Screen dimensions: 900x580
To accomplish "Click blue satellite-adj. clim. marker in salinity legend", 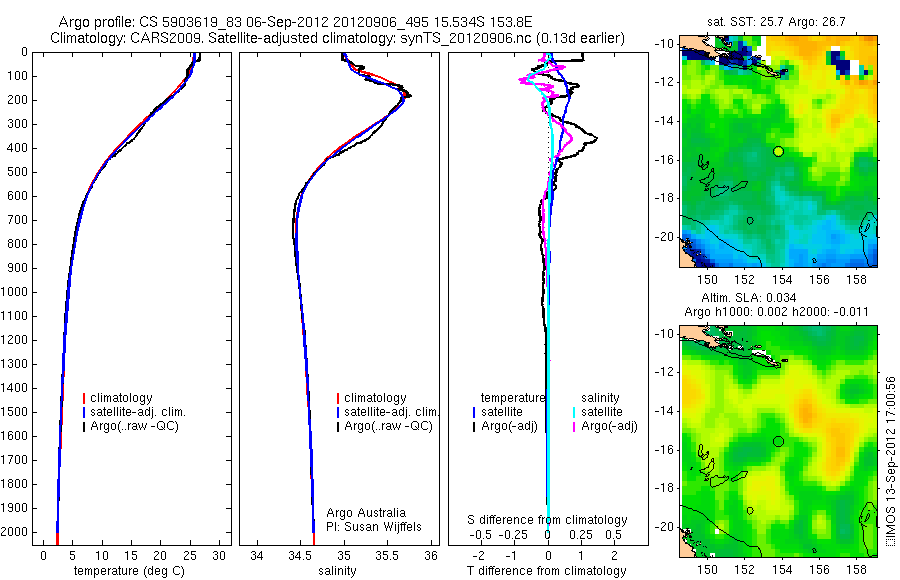I will tap(338, 412).
